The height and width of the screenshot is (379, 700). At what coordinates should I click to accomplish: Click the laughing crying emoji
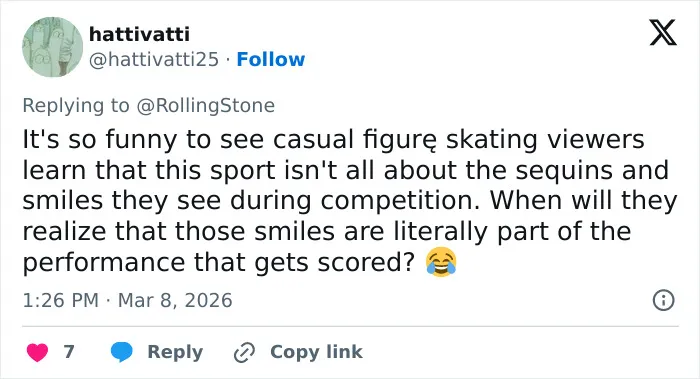coord(441,261)
